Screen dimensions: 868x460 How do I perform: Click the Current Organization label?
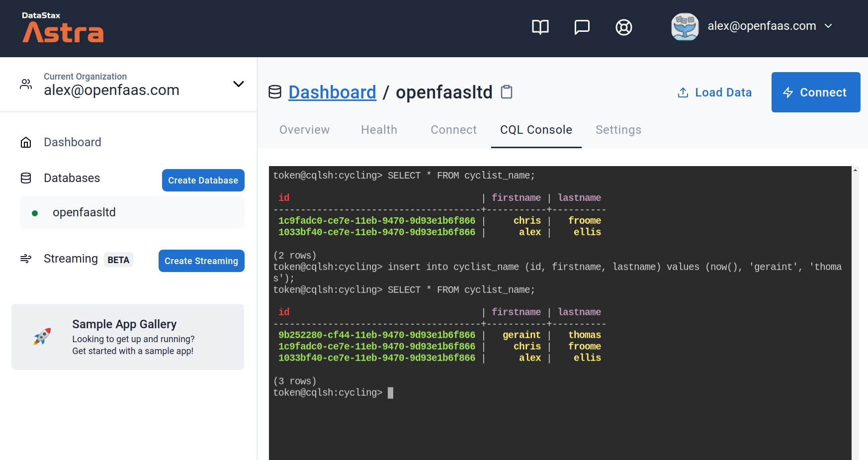coord(85,76)
